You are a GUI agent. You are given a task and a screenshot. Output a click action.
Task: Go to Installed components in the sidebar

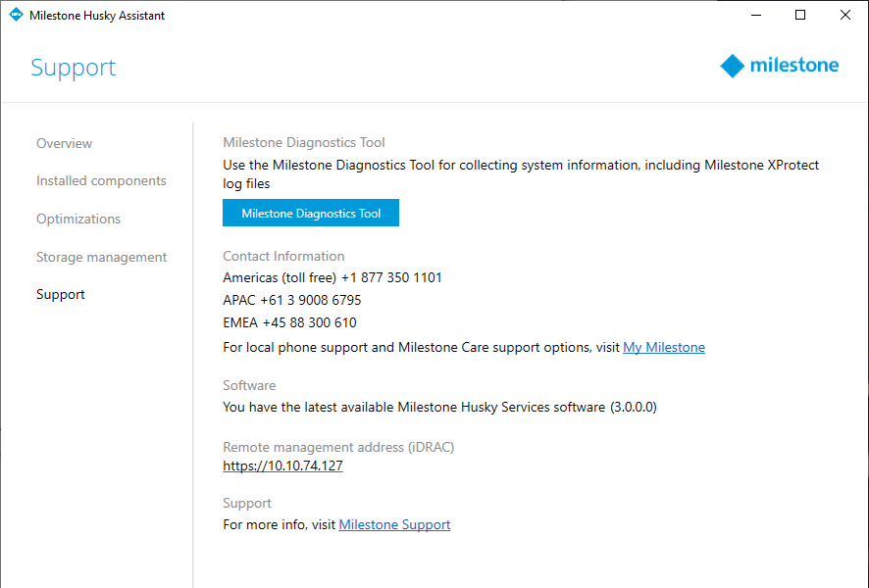(x=101, y=180)
